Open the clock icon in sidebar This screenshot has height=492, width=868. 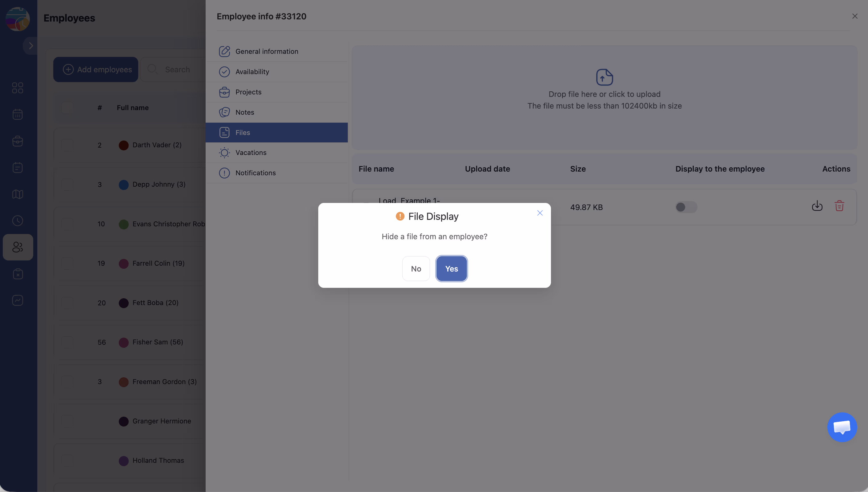pyautogui.click(x=18, y=221)
